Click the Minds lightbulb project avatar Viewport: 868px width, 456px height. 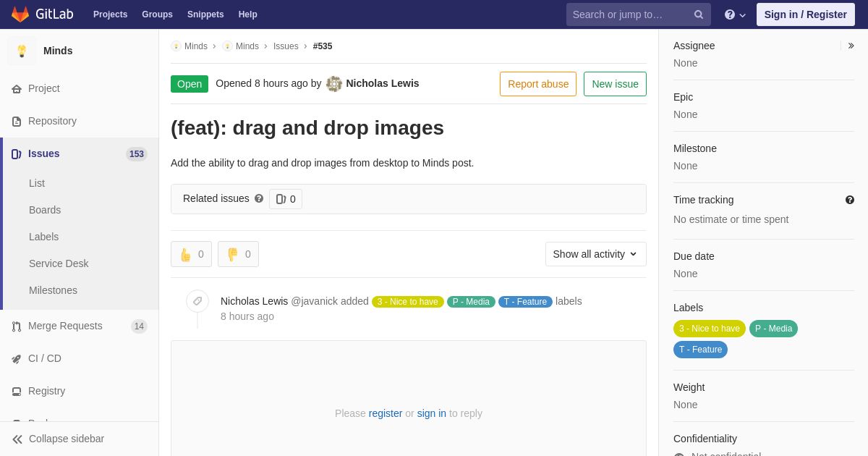coord(22,51)
